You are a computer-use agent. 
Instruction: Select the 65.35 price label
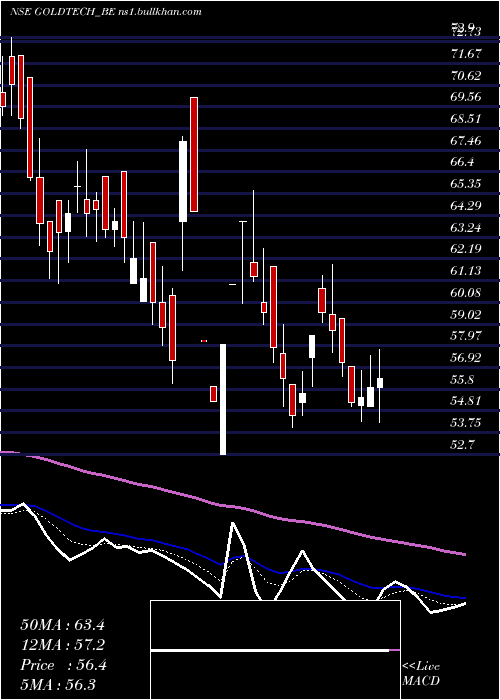(466, 184)
